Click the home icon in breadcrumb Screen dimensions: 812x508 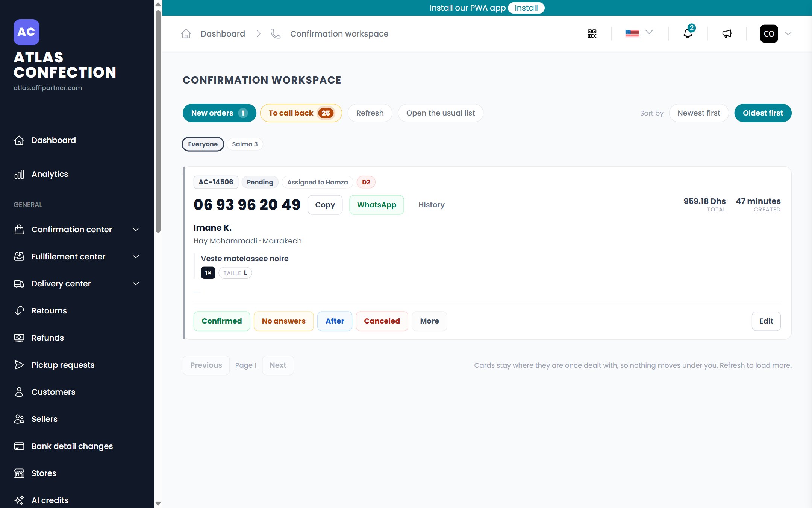pos(186,34)
